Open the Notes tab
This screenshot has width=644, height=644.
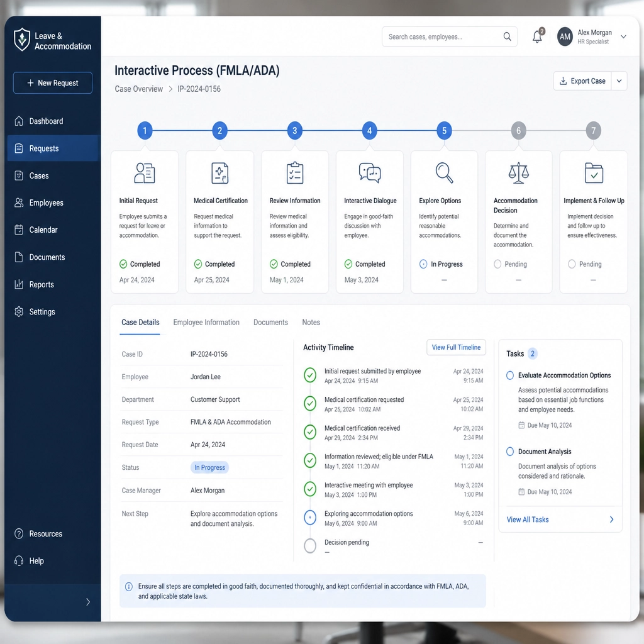[311, 323]
